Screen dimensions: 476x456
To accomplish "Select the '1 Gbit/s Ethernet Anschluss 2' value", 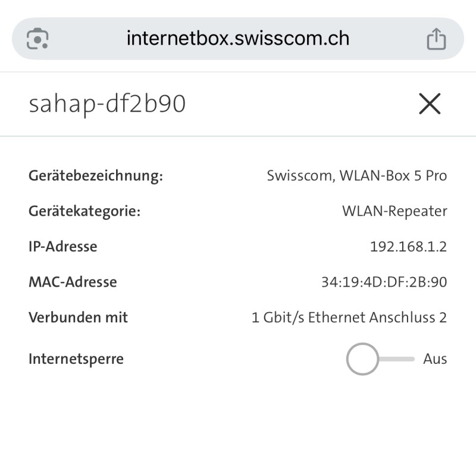I will (349, 317).
